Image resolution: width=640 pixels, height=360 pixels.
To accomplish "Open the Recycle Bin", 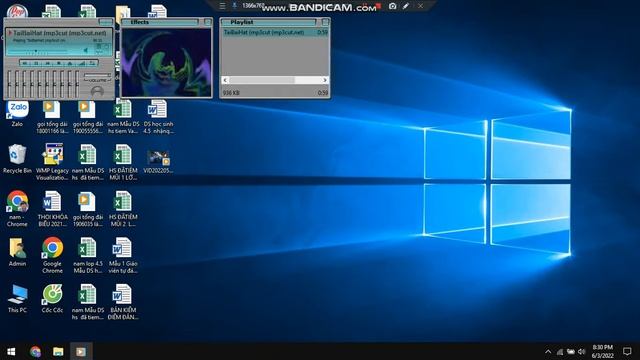I will pos(17,159).
